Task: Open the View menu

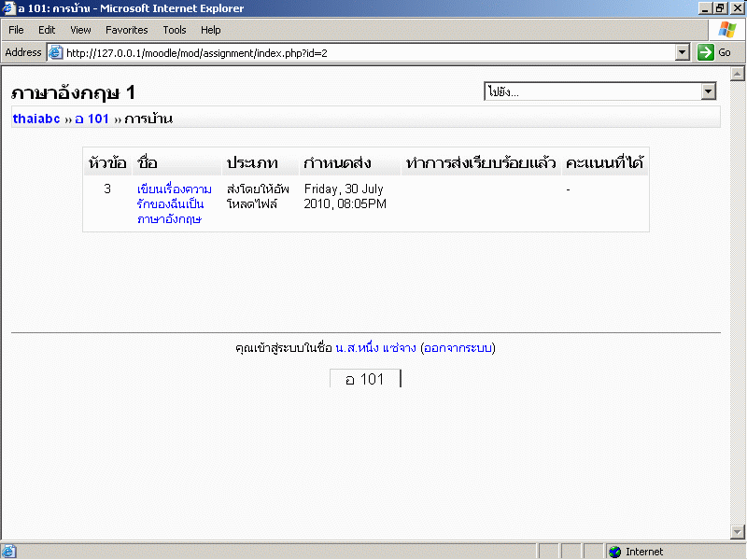Action: tap(80, 30)
